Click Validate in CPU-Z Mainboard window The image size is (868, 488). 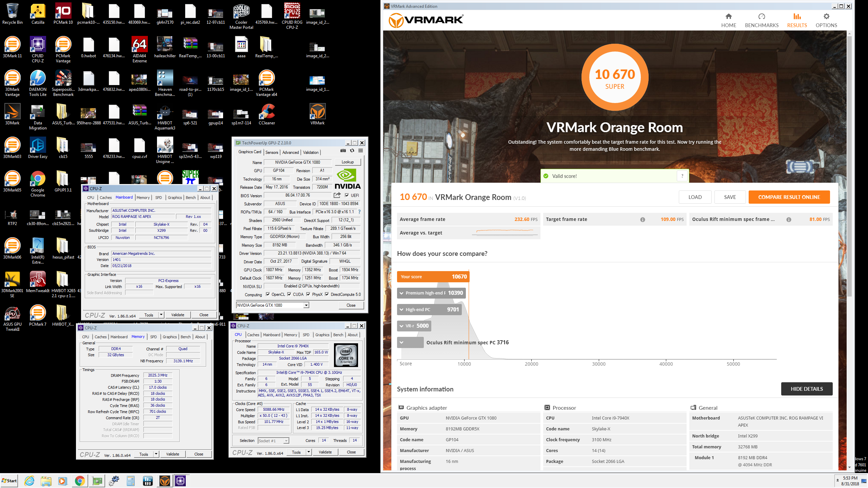click(x=178, y=315)
